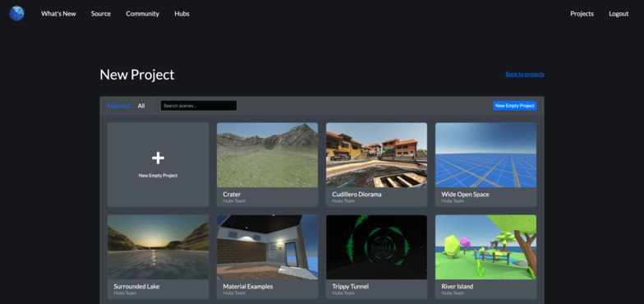Viewport: 644px width, 304px height.
Task: Click the Trippy Tunnel title text
Action: [351, 286]
